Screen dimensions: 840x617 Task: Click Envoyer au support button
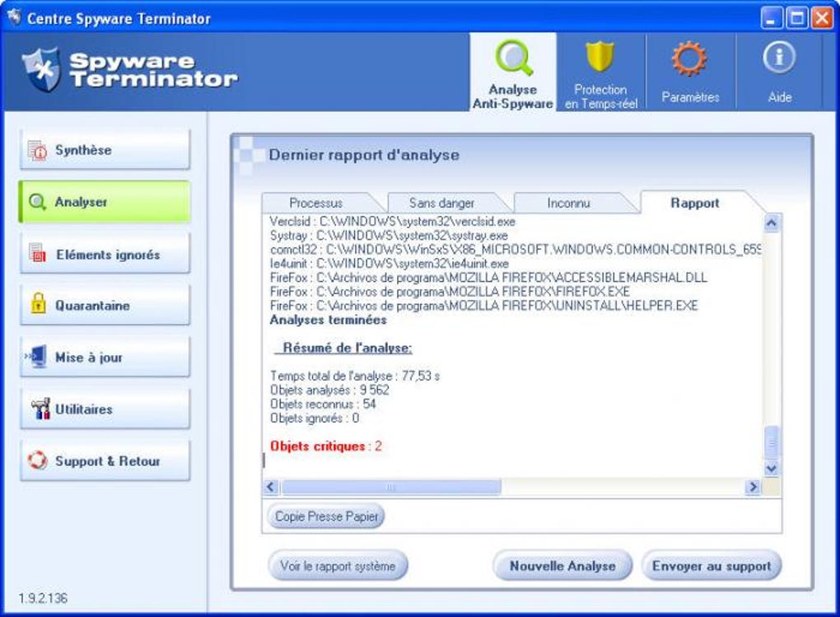coord(712,566)
